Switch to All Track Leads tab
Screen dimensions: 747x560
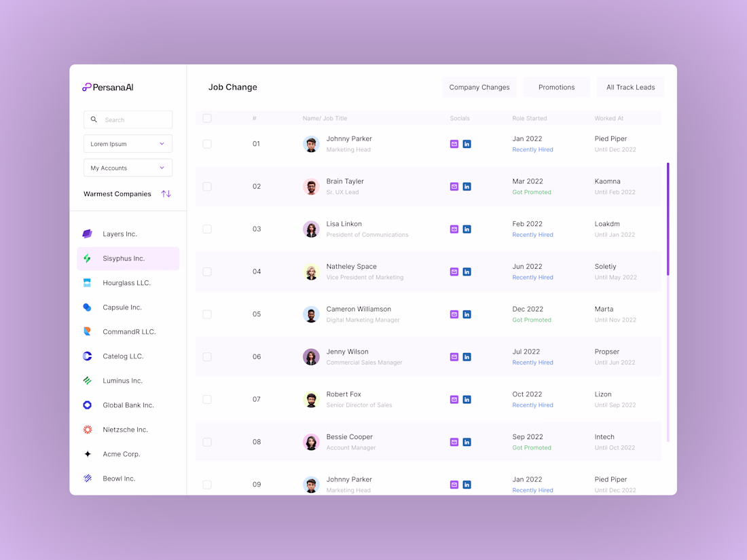(630, 87)
